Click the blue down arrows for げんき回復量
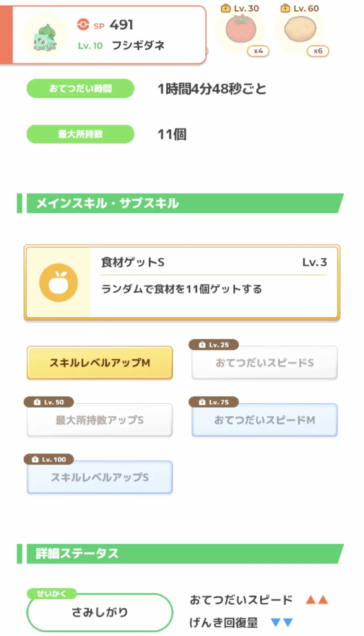Screen dimensions: 364x636 [282, 622]
